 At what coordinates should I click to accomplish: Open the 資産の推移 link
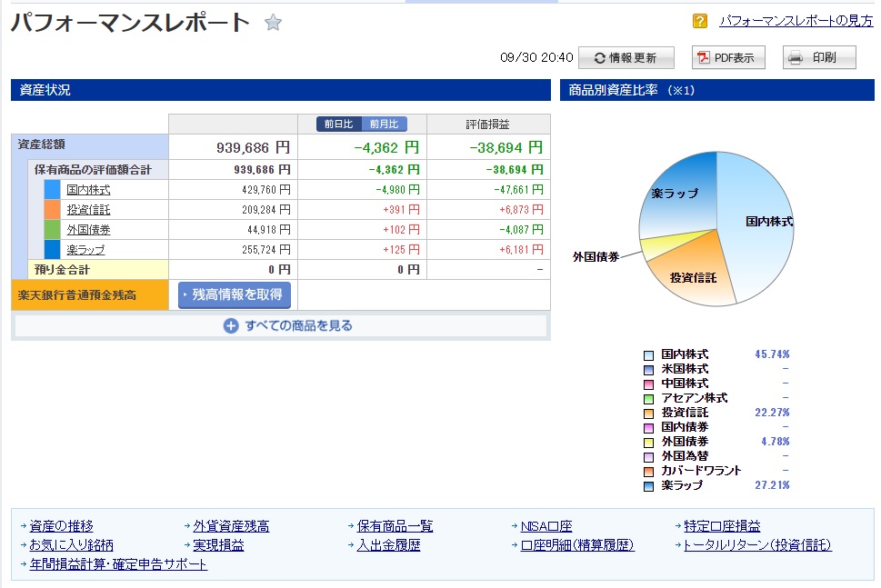(x=61, y=526)
